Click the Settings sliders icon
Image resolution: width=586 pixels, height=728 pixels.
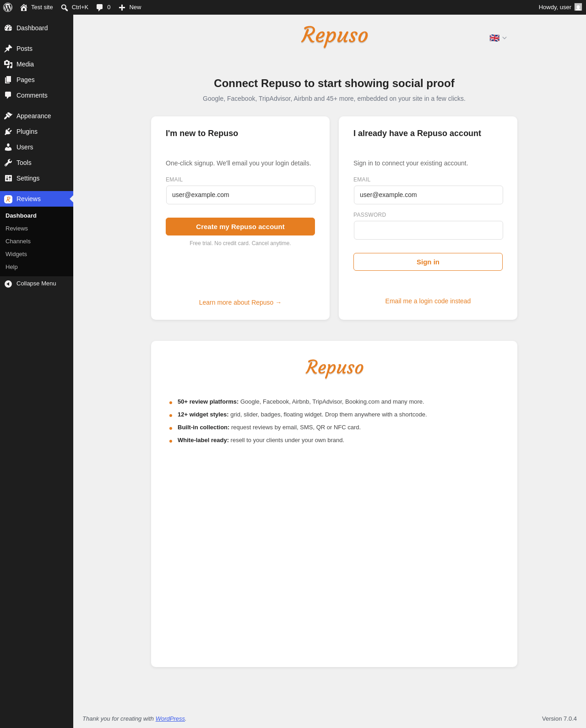[x=8, y=178]
